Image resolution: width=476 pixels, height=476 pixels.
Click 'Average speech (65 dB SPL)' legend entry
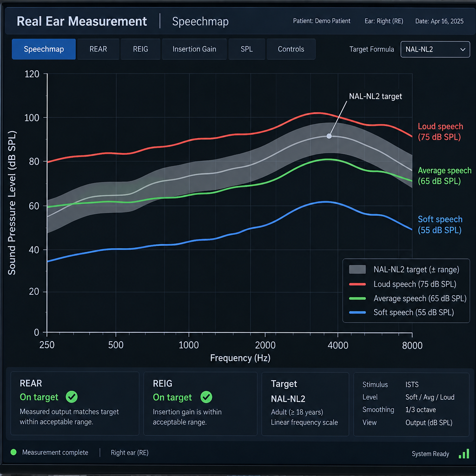(420, 298)
